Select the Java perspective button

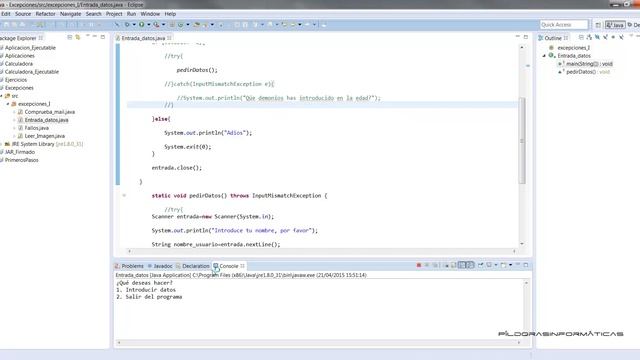click(615, 25)
